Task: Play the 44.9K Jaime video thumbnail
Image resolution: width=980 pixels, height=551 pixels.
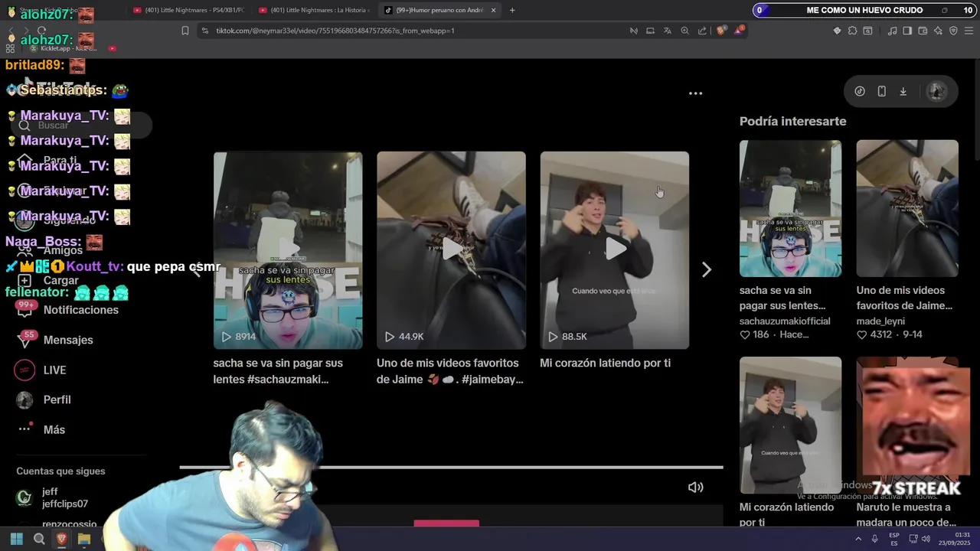Action: (451, 250)
